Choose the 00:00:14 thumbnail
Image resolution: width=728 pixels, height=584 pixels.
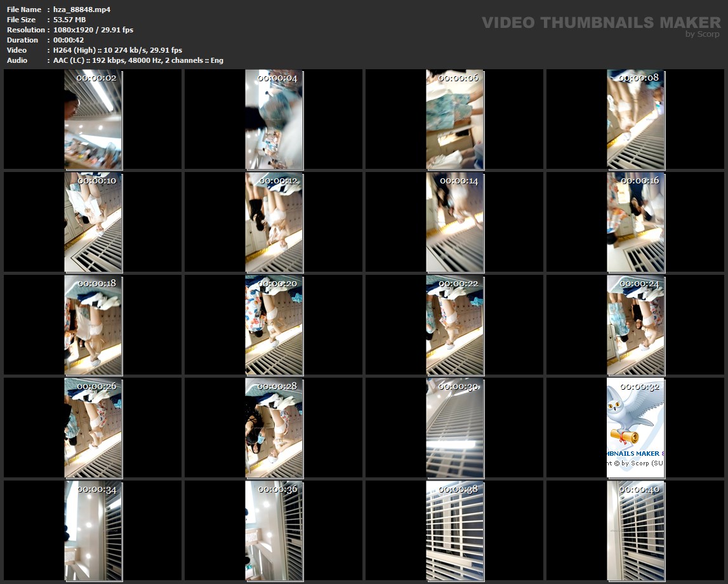(455, 222)
